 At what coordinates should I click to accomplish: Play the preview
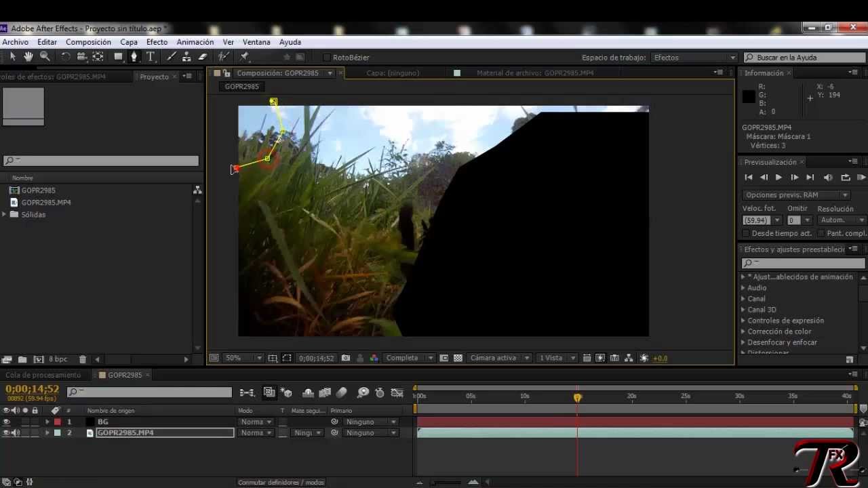tap(778, 178)
